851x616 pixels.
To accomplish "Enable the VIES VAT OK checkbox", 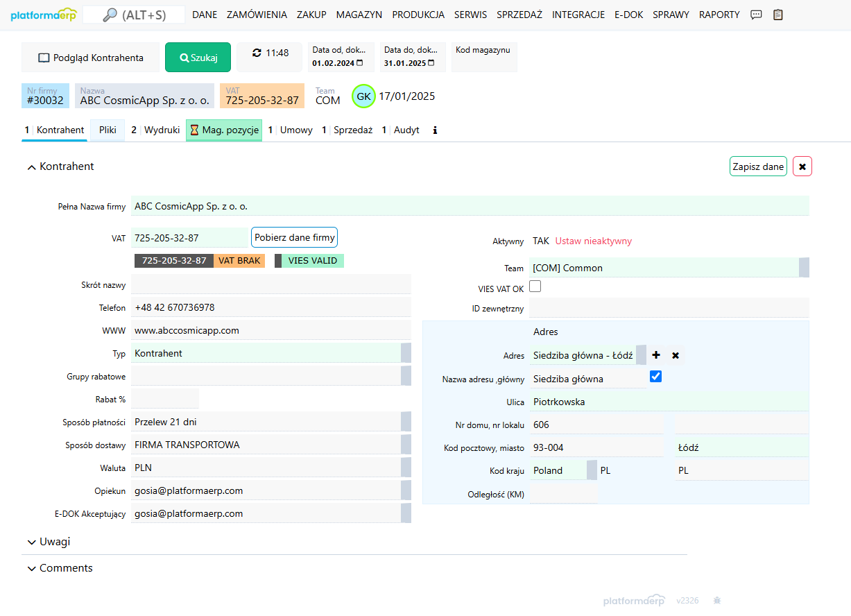I will [x=535, y=286].
